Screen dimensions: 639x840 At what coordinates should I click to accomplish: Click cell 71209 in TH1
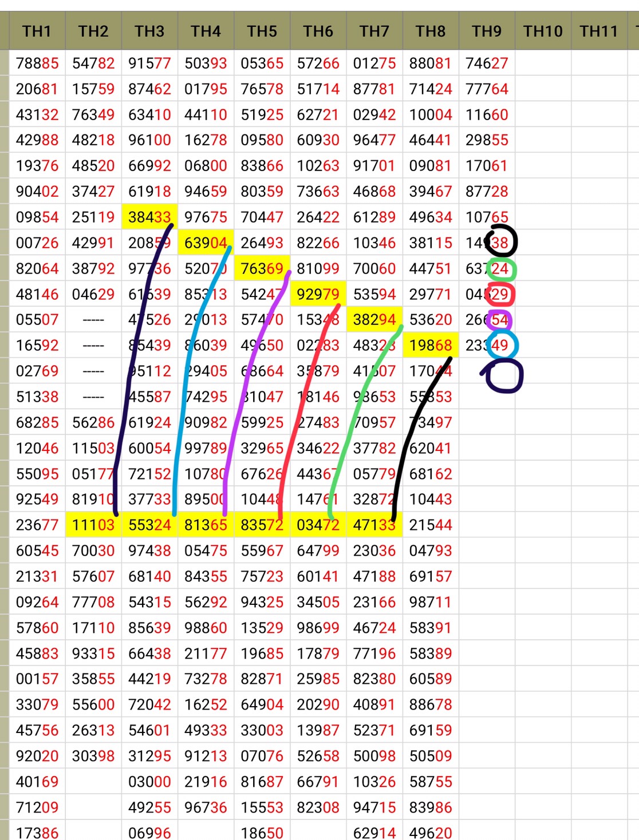point(37,807)
